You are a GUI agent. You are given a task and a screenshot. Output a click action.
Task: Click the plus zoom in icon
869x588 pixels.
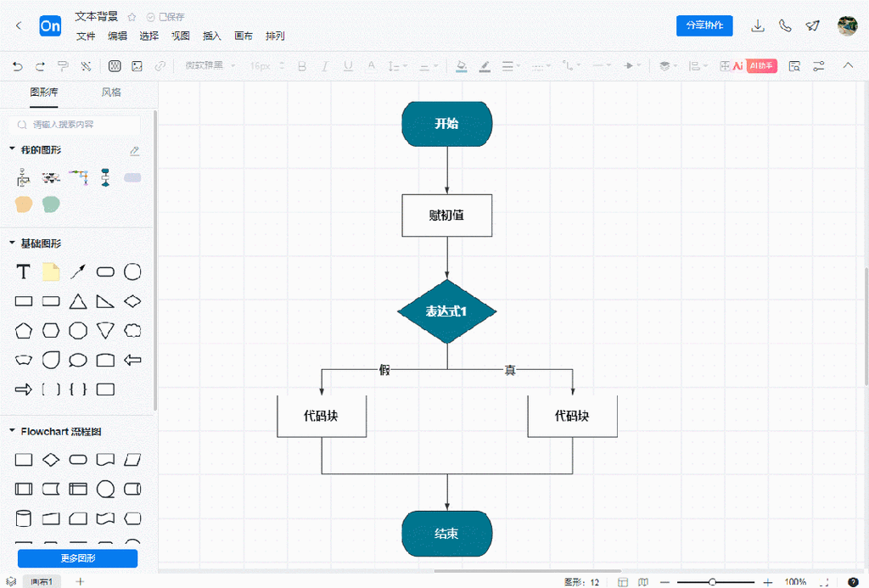pyautogui.click(x=767, y=582)
